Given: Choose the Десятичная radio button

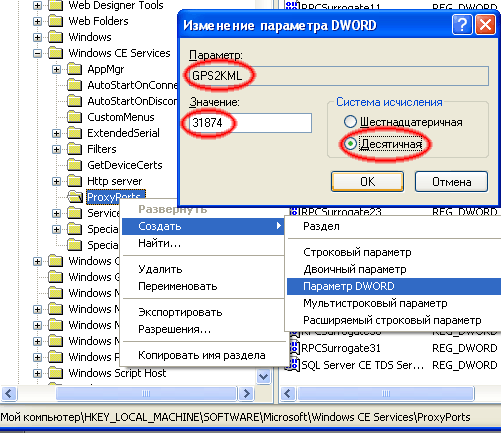Looking at the screenshot, I should point(350,144).
